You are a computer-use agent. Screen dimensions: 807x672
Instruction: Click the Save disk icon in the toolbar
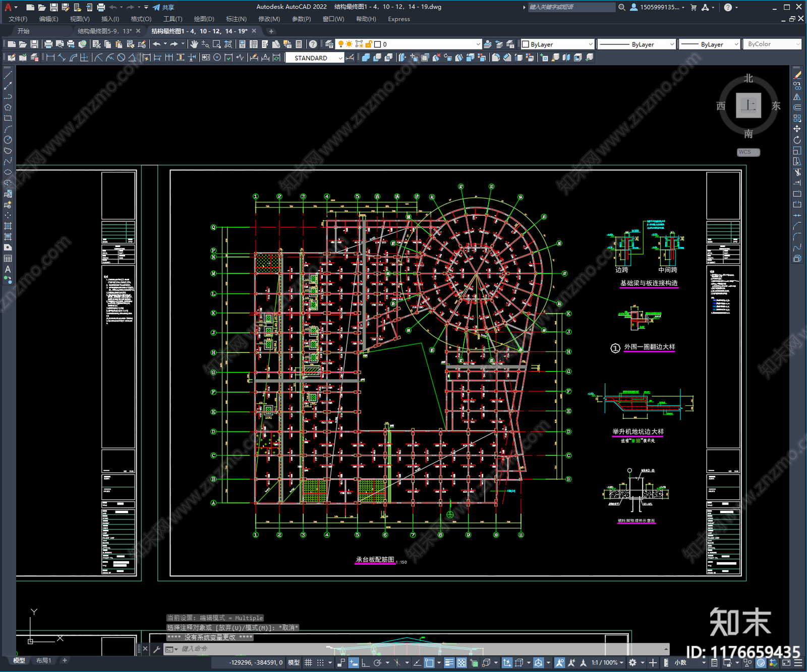[x=34, y=44]
